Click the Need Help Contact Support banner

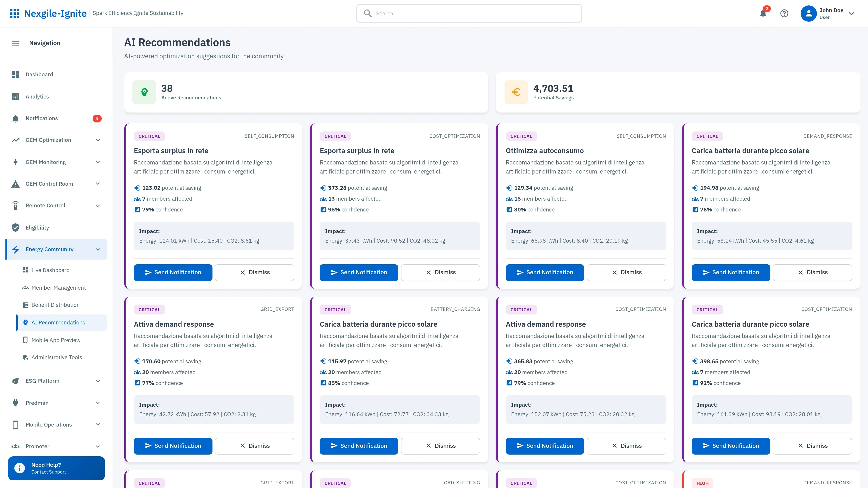click(x=56, y=468)
